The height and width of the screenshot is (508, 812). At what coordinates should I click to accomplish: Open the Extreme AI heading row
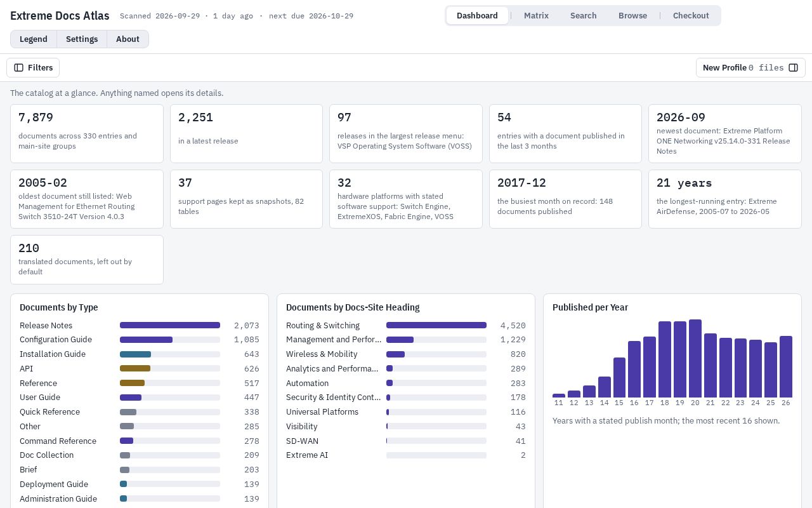406,455
